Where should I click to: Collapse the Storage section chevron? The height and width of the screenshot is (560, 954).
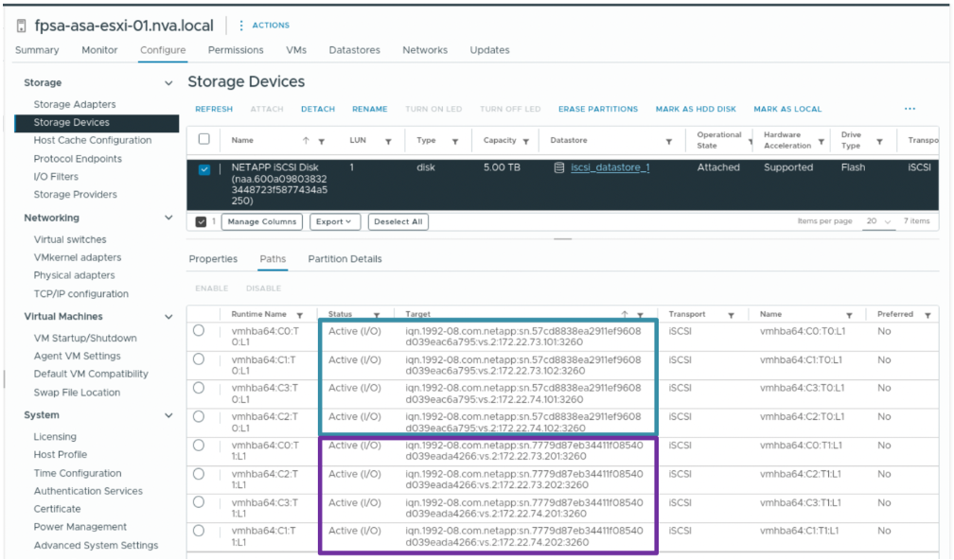(x=168, y=82)
